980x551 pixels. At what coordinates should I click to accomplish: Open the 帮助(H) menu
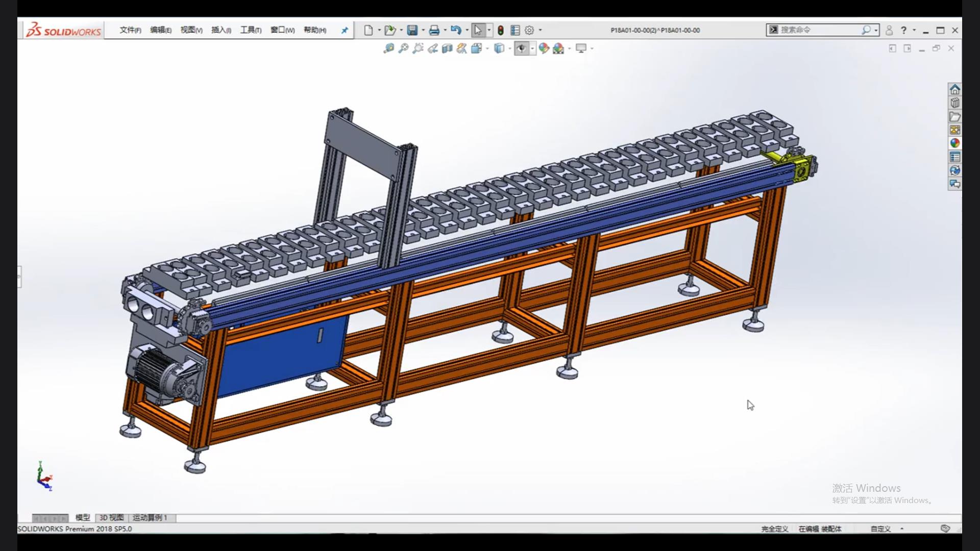click(315, 30)
